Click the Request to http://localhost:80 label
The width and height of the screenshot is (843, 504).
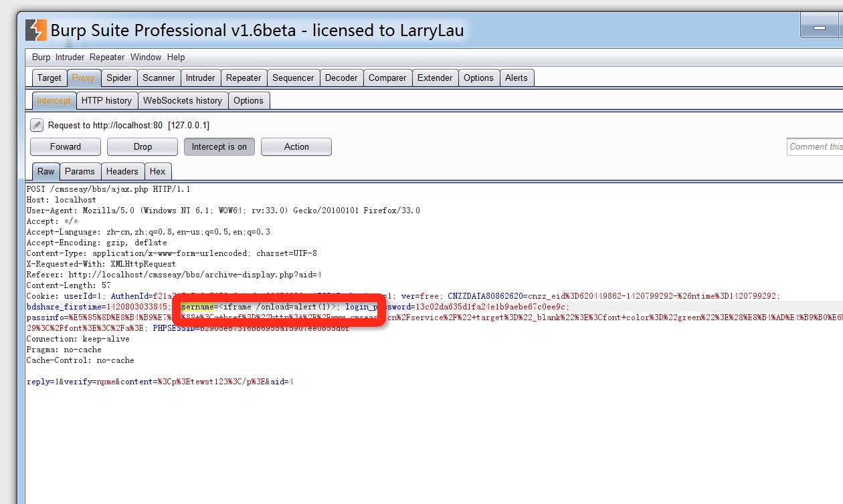128,125
